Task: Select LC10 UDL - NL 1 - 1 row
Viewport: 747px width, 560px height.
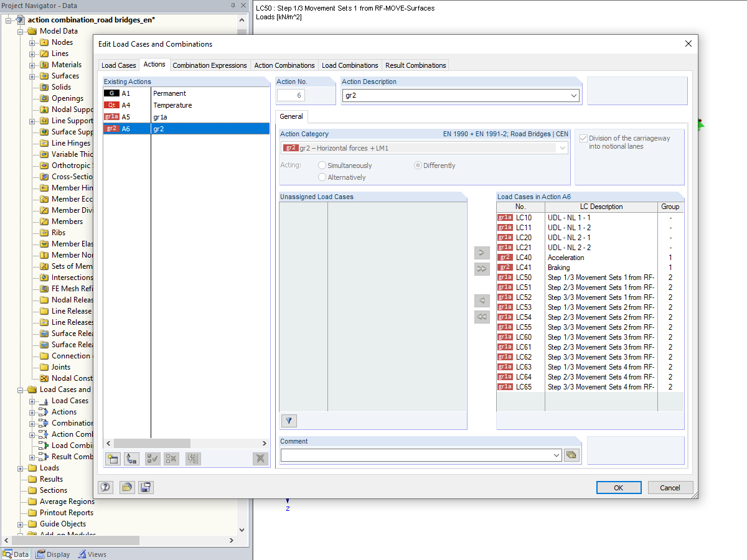Action: [x=590, y=218]
